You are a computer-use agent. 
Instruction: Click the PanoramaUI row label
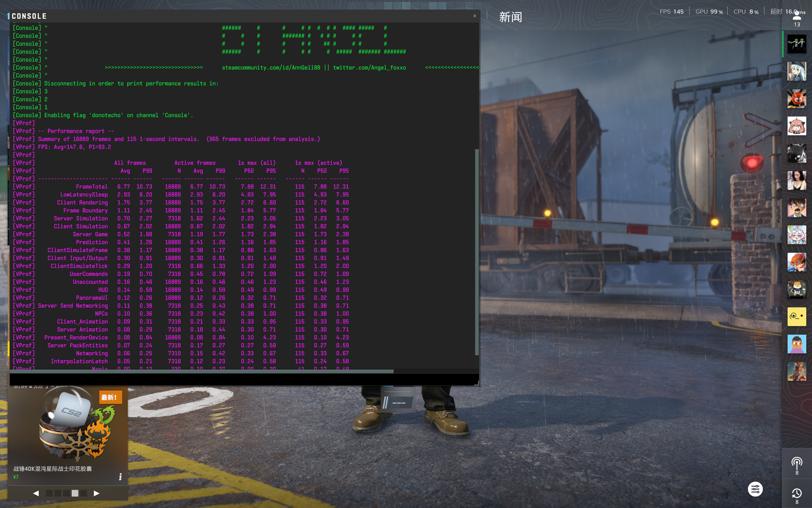(92, 298)
